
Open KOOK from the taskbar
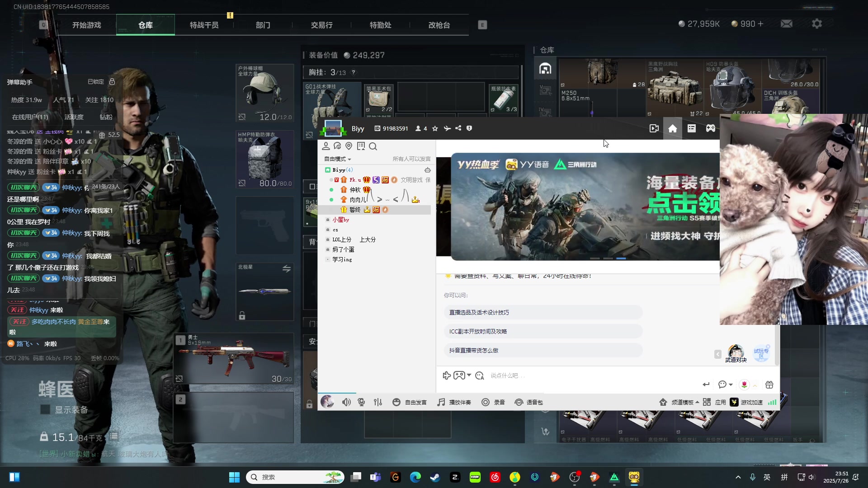click(x=475, y=477)
